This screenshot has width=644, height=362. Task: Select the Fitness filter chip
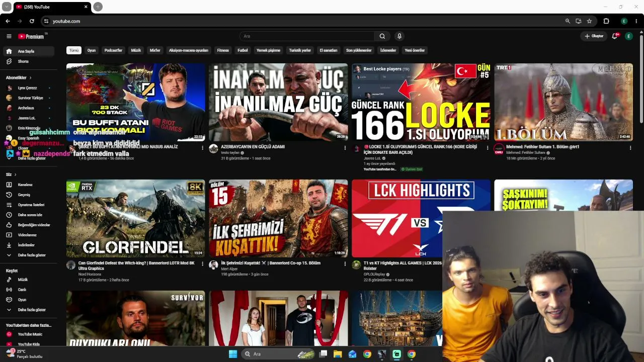tap(223, 50)
